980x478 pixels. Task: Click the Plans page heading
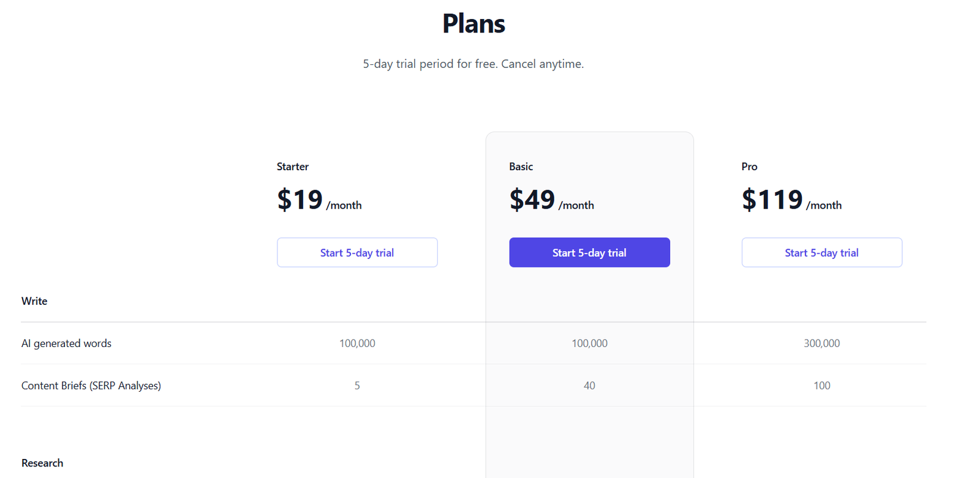pyautogui.click(x=473, y=24)
